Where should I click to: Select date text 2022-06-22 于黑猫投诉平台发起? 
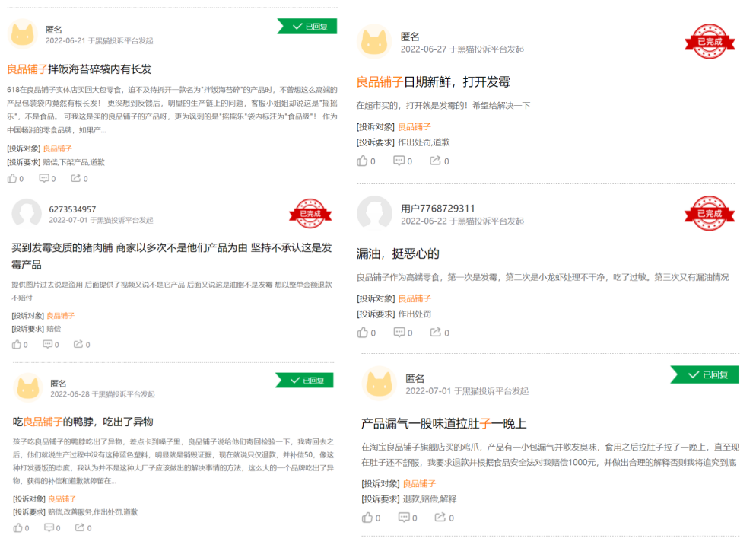[462, 221]
